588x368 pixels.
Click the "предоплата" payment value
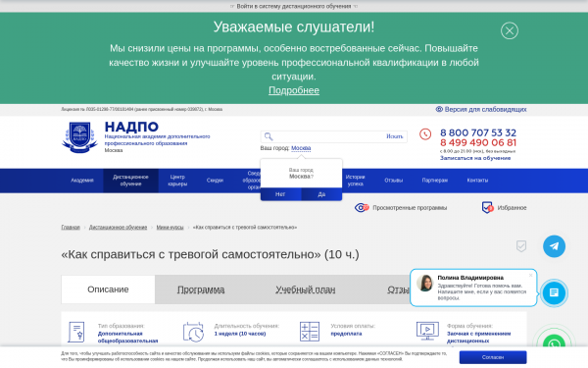346,334
